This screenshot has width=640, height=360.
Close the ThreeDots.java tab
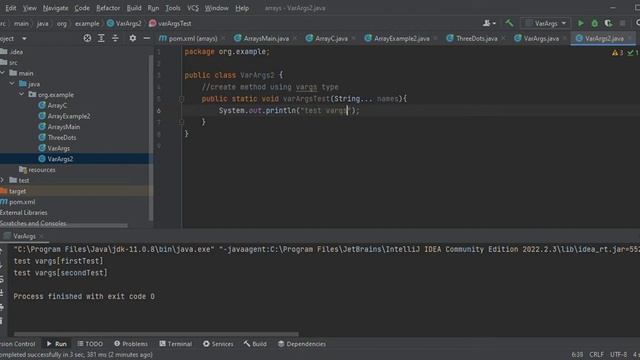tap(503, 38)
